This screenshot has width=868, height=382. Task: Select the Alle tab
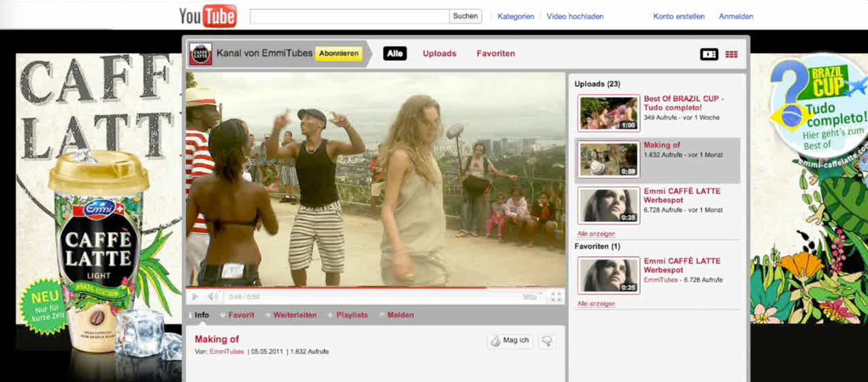click(x=395, y=53)
